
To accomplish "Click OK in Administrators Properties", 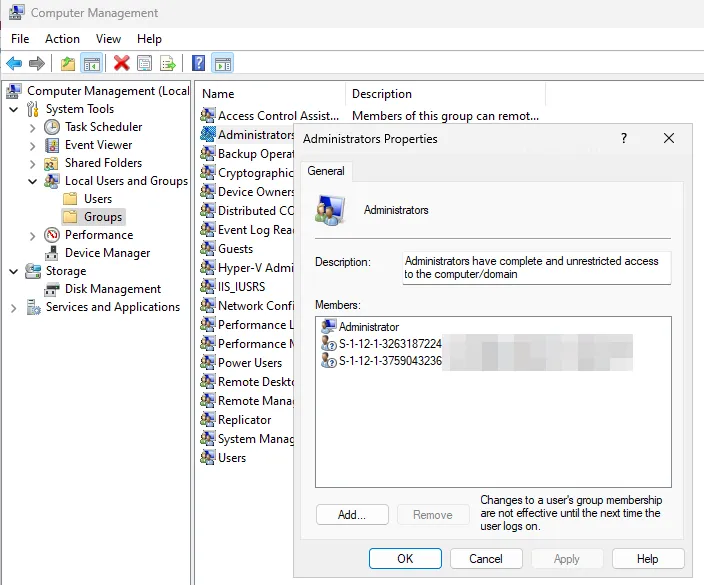I will (x=405, y=559).
